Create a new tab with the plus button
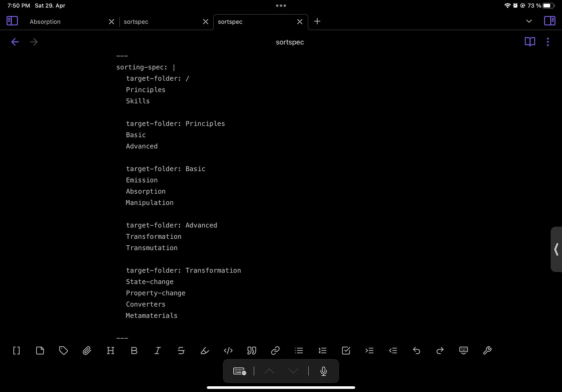 tap(317, 22)
